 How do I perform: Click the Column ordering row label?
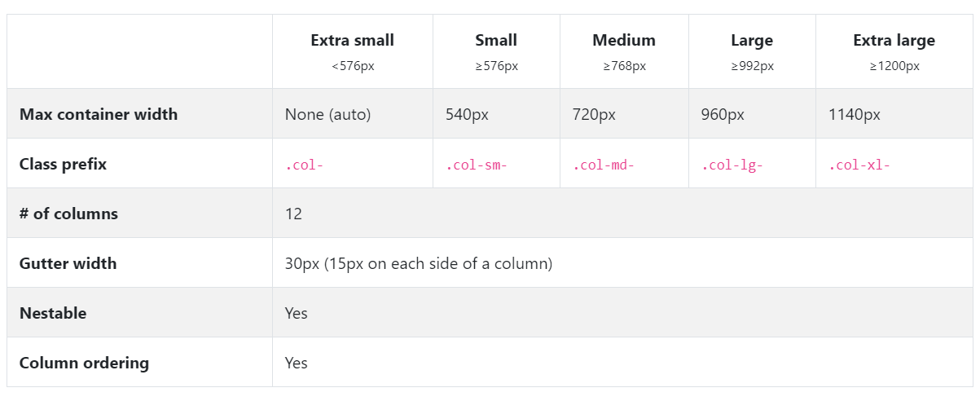coord(84,363)
